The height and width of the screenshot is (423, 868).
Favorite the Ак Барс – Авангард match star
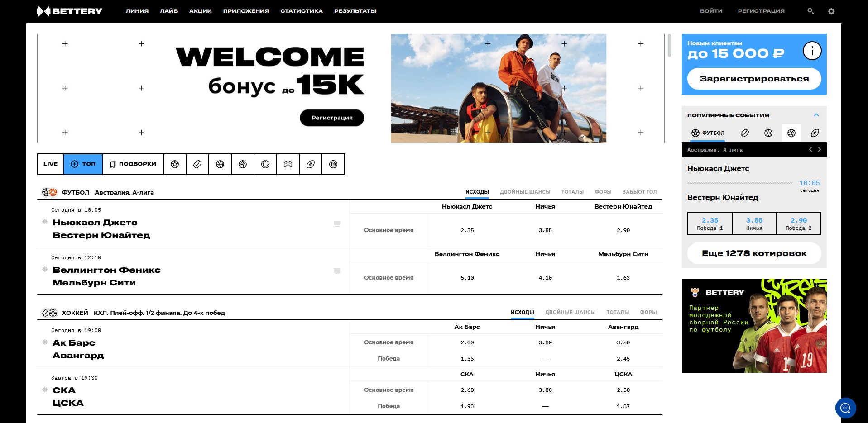coord(45,342)
